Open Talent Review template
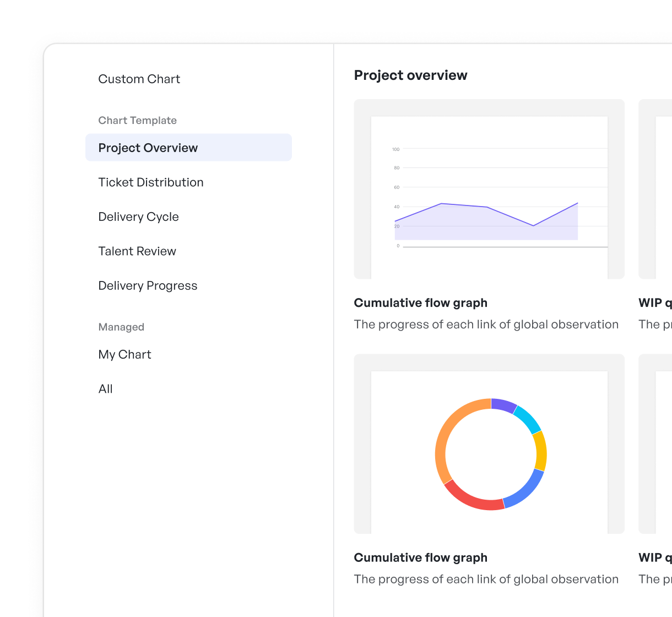Image resolution: width=672 pixels, height=617 pixels. (x=137, y=251)
